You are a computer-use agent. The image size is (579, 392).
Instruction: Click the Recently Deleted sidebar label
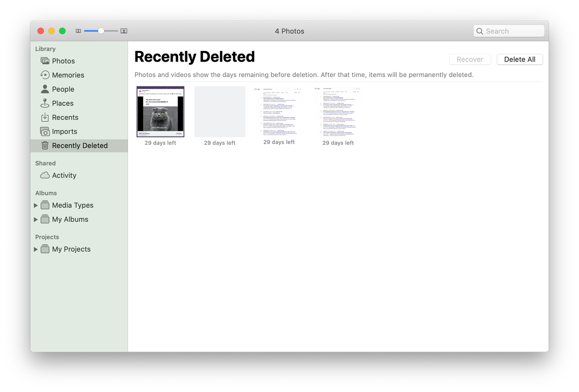(x=80, y=146)
